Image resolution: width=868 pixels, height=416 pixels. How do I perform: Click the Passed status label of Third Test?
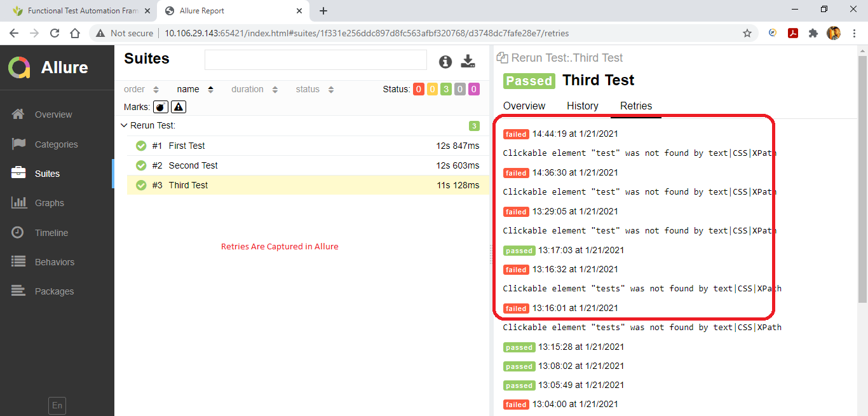tap(529, 81)
